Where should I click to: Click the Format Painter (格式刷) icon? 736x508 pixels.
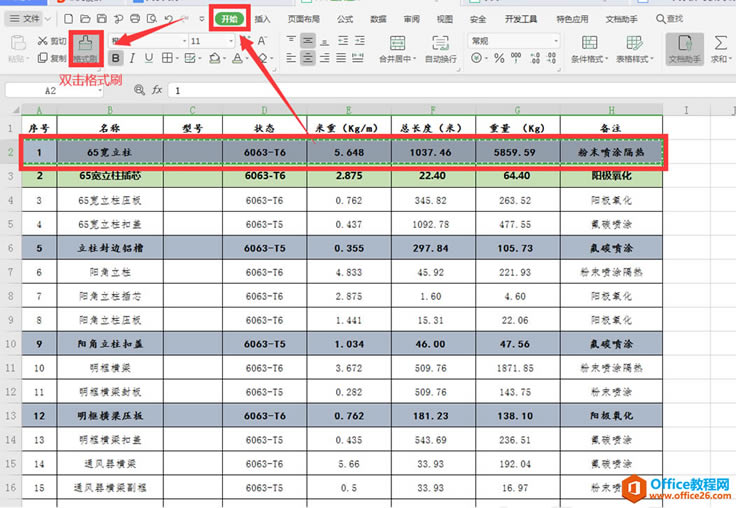click(86, 44)
